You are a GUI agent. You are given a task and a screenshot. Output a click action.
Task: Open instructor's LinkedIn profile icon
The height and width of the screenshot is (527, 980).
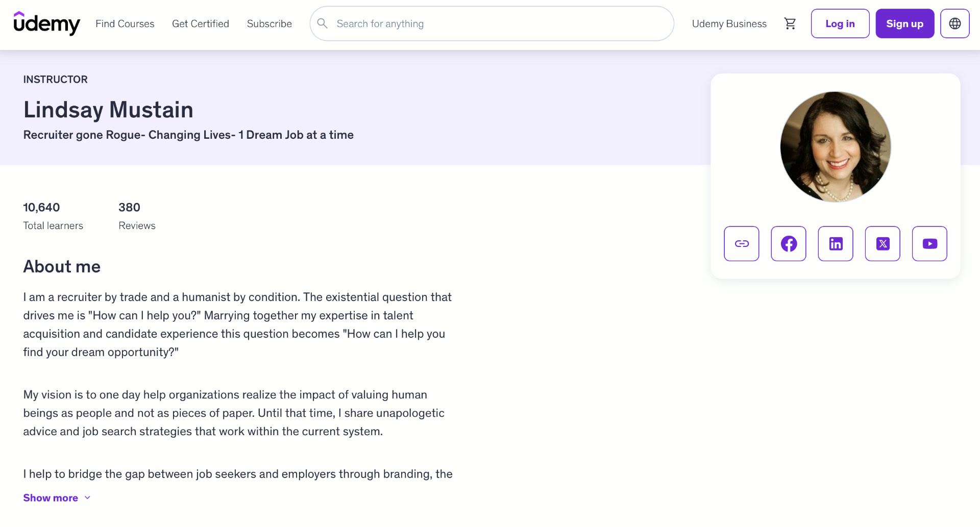(x=836, y=244)
